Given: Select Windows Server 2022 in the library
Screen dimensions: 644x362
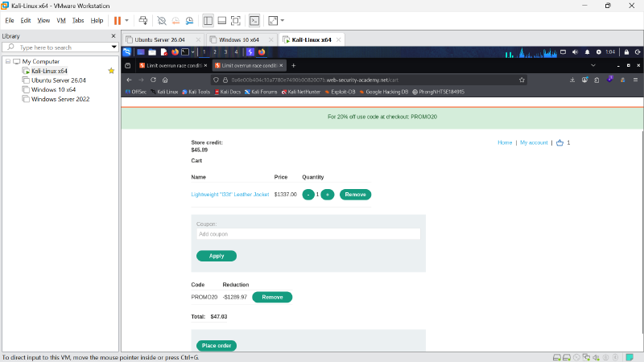Looking at the screenshot, I should (x=60, y=99).
